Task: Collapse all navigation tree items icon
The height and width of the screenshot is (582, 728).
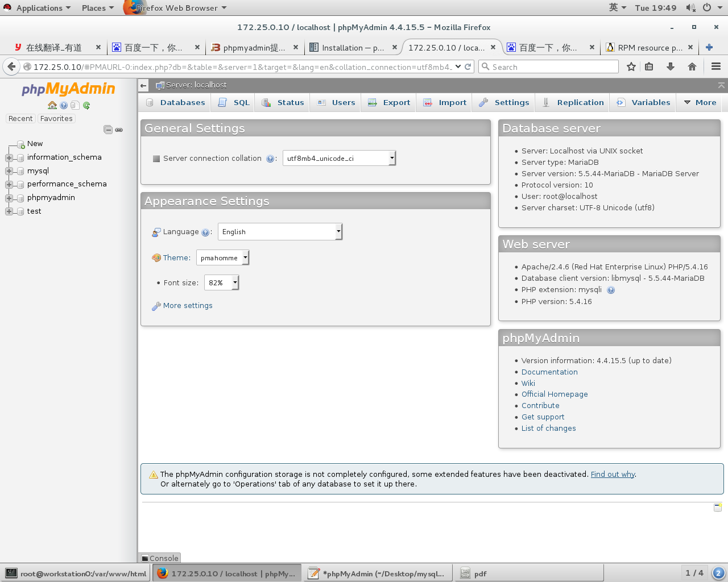Action: click(x=108, y=130)
